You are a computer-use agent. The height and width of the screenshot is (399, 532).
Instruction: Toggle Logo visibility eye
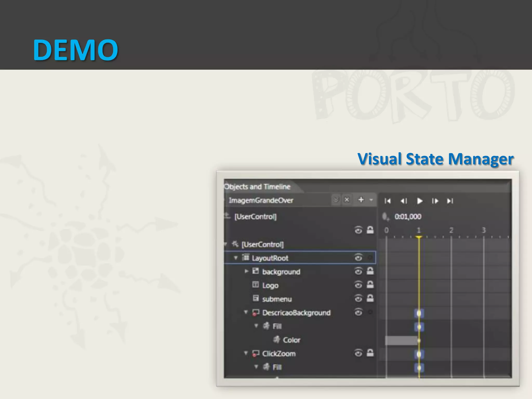coord(358,285)
